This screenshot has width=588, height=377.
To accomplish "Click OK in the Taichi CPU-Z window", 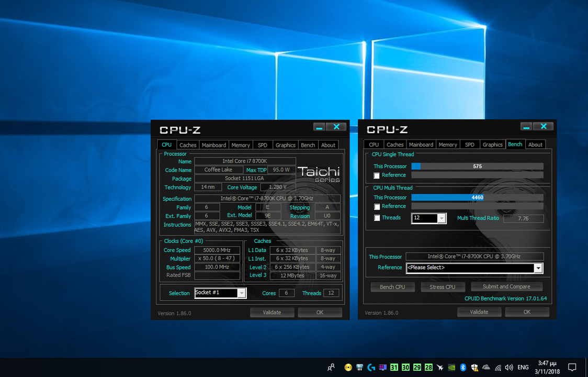I will click(320, 313).
